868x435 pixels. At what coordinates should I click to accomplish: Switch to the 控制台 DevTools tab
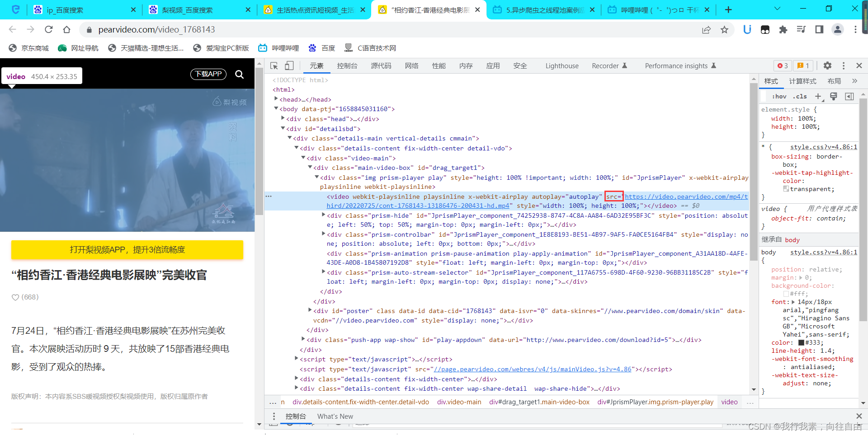347,66
